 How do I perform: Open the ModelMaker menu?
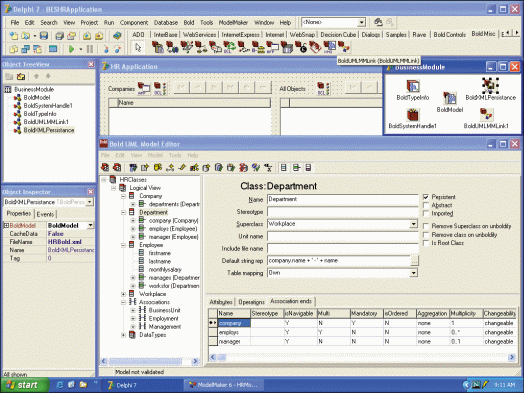[233, 22]
